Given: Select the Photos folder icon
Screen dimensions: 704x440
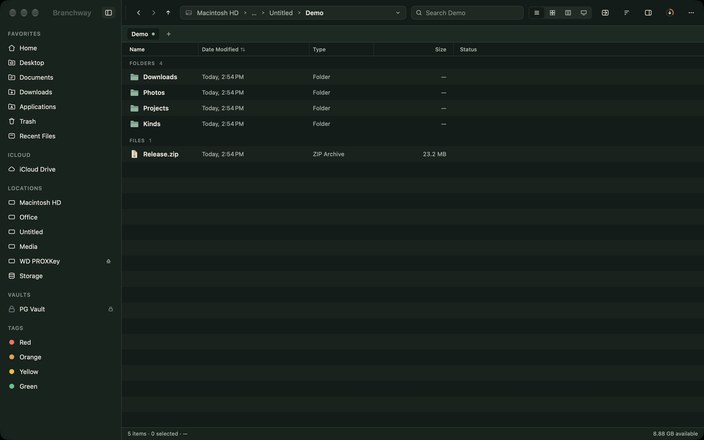Looking at the screenshot, I should click(134, 92).
